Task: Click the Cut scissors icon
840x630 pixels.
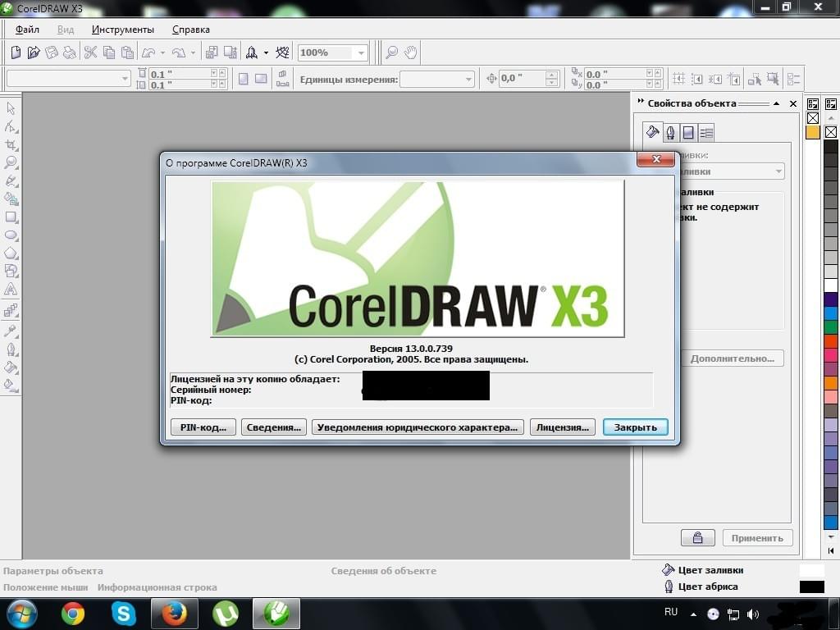Action: point(90,52)
